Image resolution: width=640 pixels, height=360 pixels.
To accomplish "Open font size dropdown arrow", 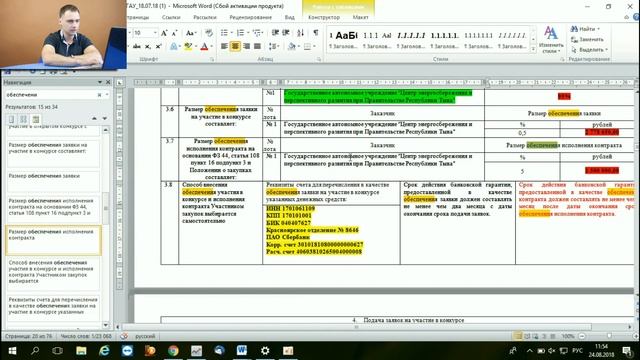I will pos(155,33).
